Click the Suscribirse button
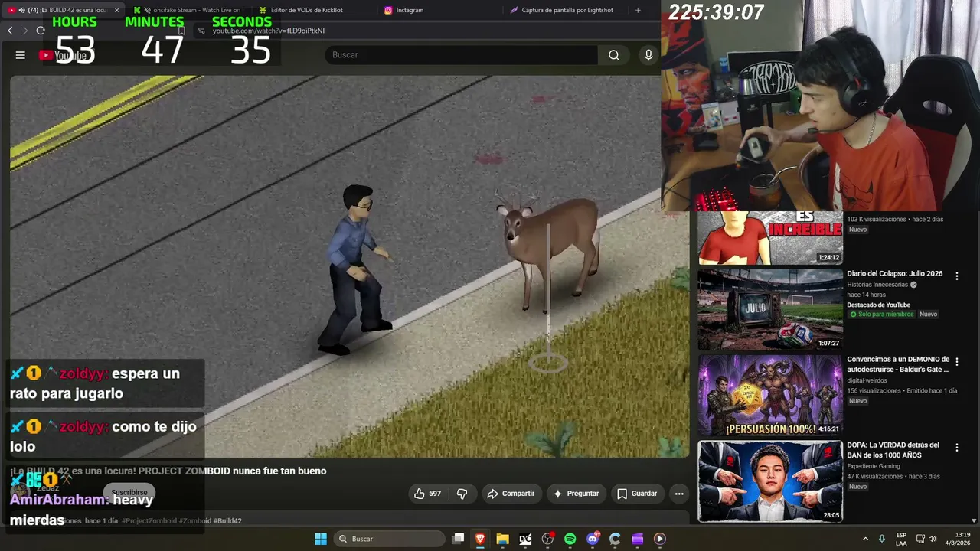The height and width of the screenshot is (551, 980). [x=129, y=493]
